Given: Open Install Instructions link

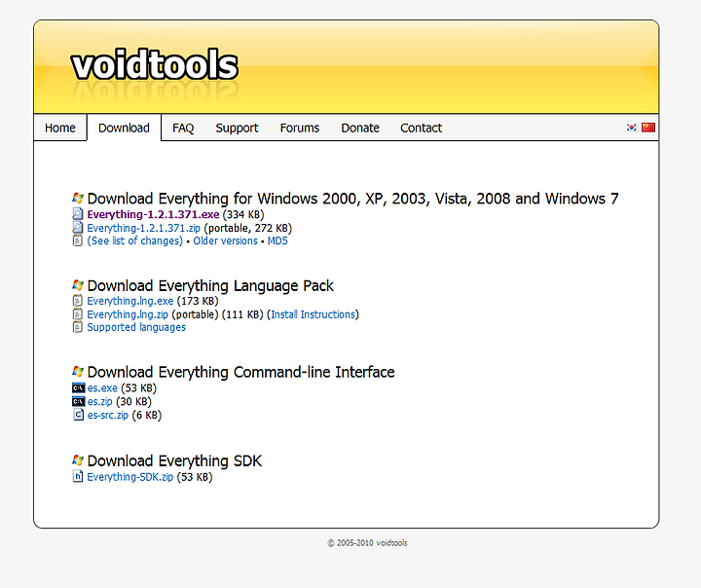Looking at the screenshot, I should coord(313,314).
